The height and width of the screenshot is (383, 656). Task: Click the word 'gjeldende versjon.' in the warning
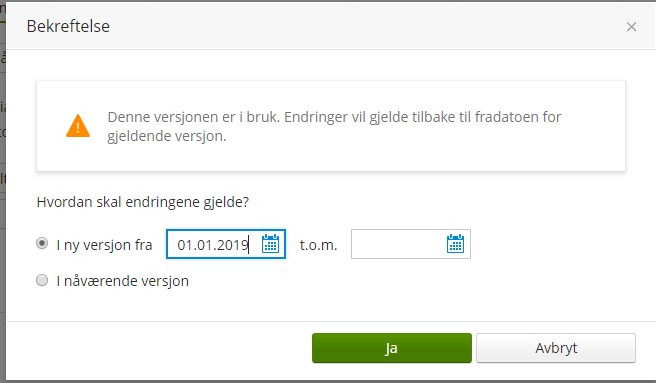[x=167, y=136]
